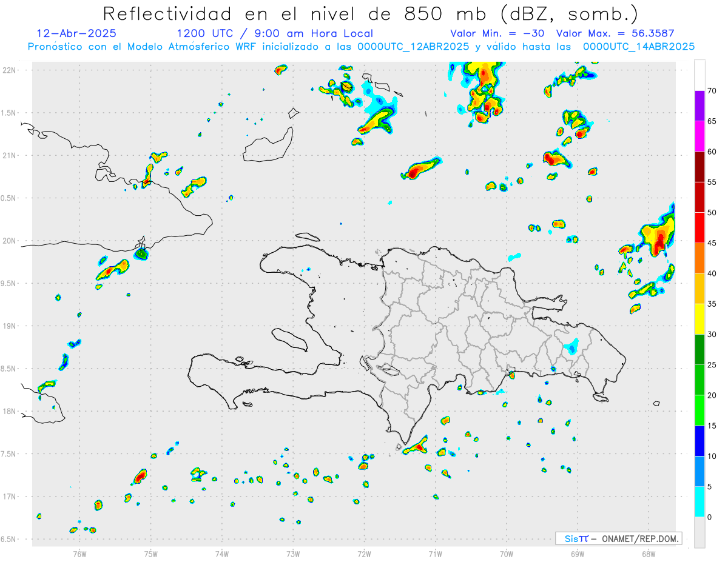Click the colorbar label '60'
Image resolution: width=728 pixels, height=562 pixels.
coord(712,152)
